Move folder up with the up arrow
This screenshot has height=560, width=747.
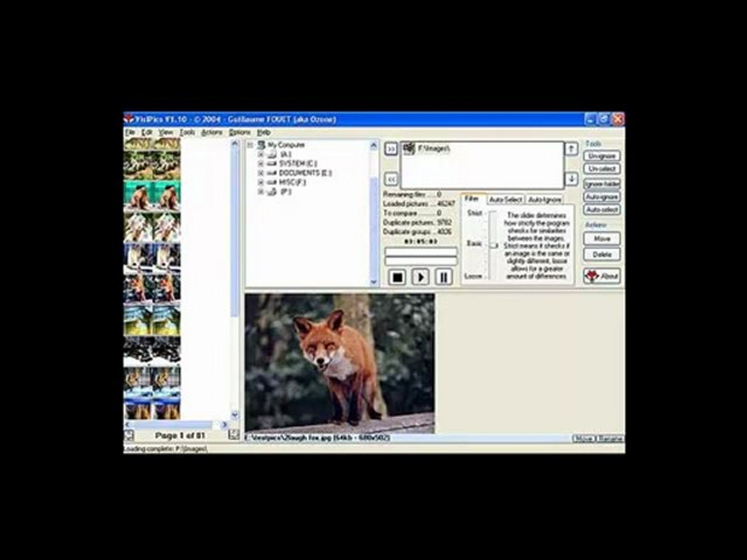tap(571, 149)
